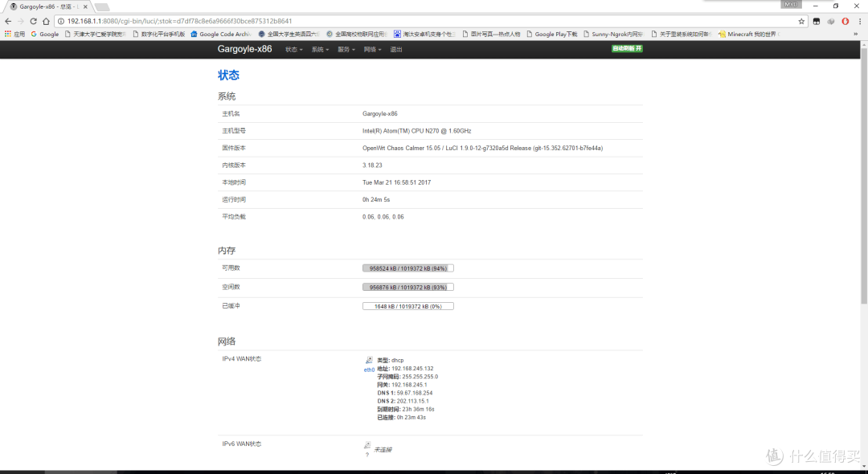
Task: Open the 网络 navigation menu
Action: (x=372, y=50)
